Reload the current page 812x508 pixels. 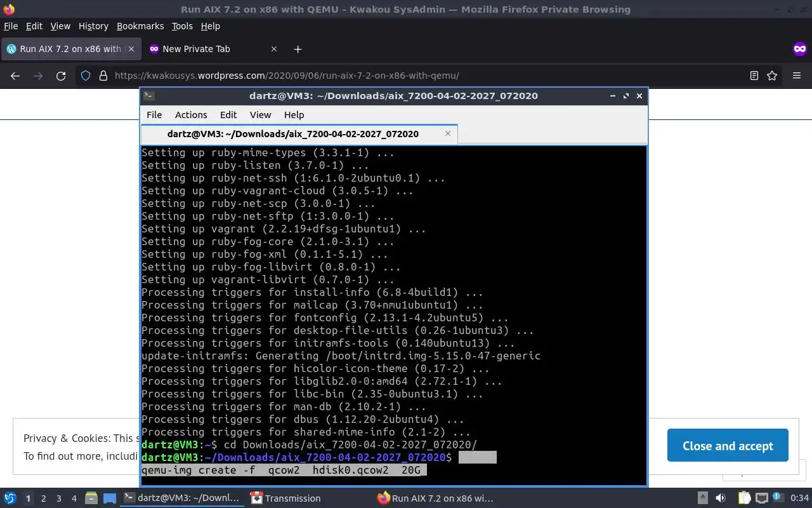click(61, 76)
